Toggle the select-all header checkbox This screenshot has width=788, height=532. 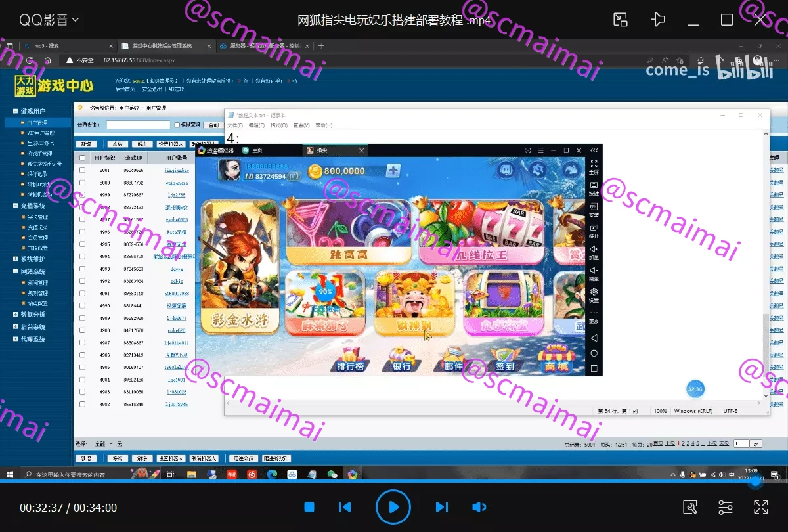[x=82, y=158]
